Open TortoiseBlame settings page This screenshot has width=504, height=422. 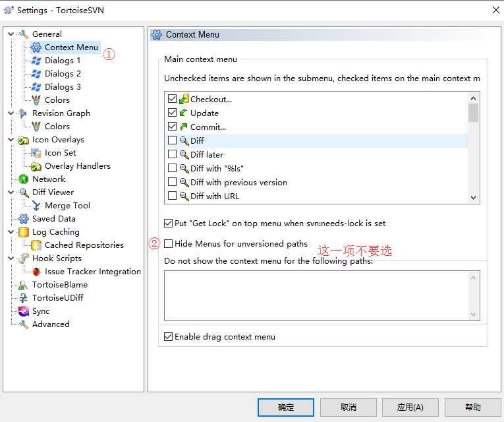(x=60, y=285)
